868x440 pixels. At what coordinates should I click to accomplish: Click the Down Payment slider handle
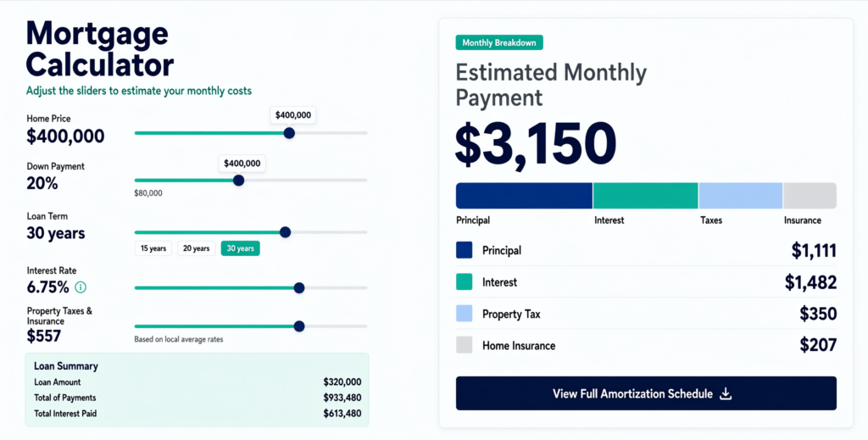click(238, 181)
